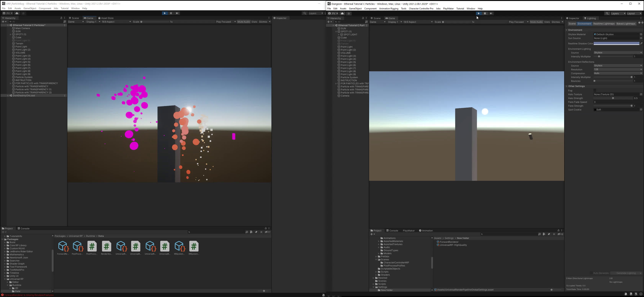Screen dimensions: 644x297
Task: Collapse the Other Settings section
Action: click(567, 86)
